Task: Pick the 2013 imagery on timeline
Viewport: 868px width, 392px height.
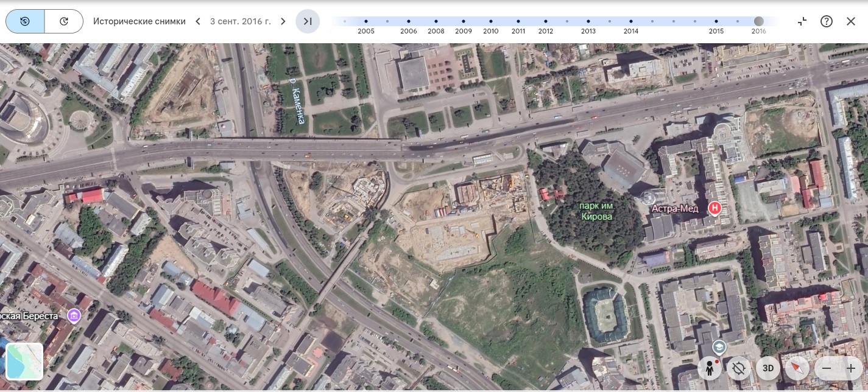Action: tap(588, 21)
